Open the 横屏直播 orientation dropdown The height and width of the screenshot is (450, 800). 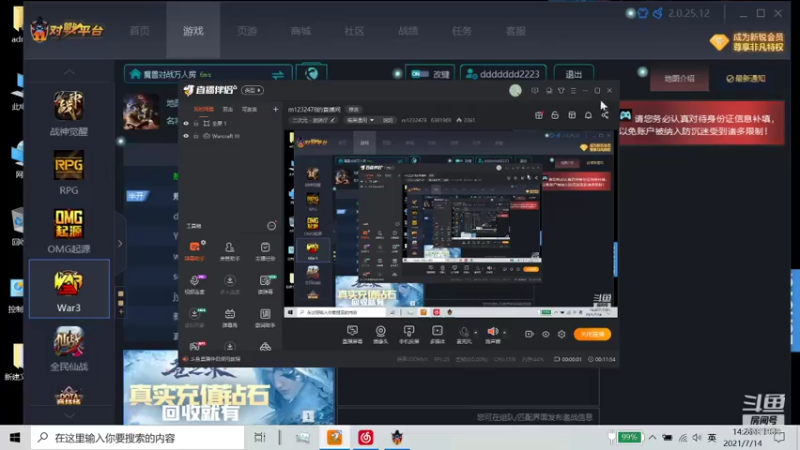pos(360,120)
